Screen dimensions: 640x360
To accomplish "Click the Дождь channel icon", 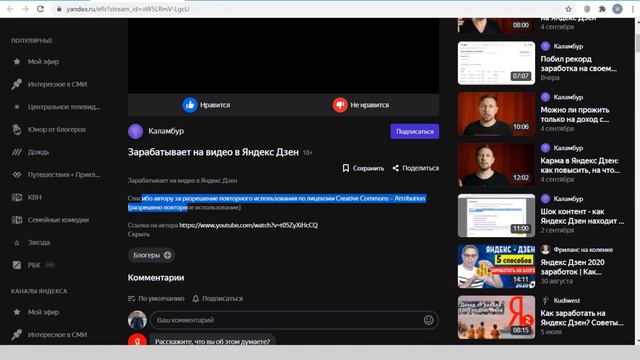I will coord(17,152).
